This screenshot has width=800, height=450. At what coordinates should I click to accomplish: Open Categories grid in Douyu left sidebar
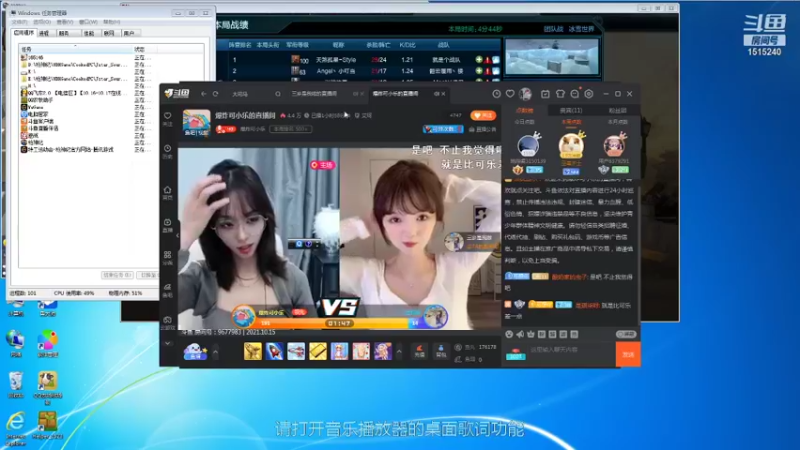tap(167, 258)
